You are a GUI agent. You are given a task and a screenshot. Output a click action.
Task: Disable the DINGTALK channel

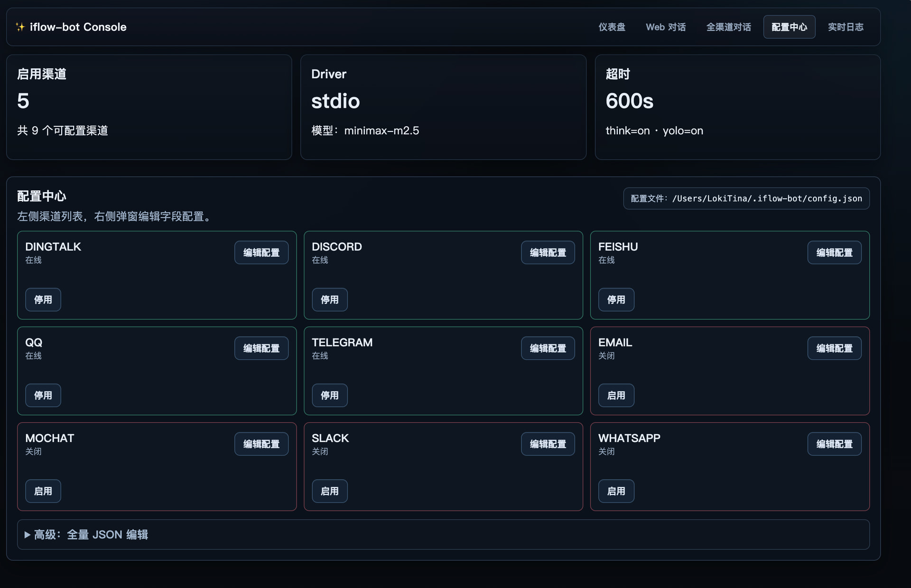(43, 299)
